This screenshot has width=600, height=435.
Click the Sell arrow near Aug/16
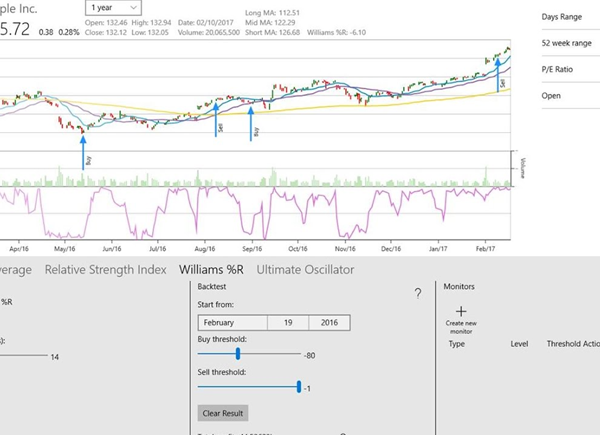(216, 120)
